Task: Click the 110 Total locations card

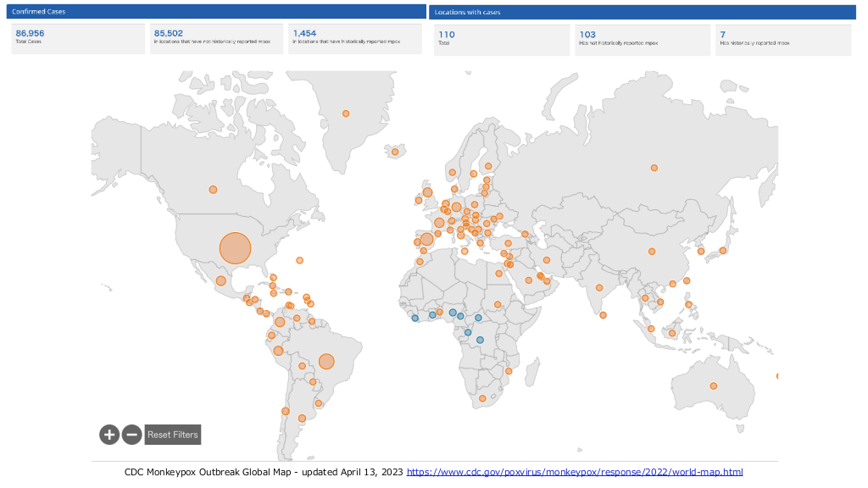Action: pyautogui.click(x=501, y=39)
